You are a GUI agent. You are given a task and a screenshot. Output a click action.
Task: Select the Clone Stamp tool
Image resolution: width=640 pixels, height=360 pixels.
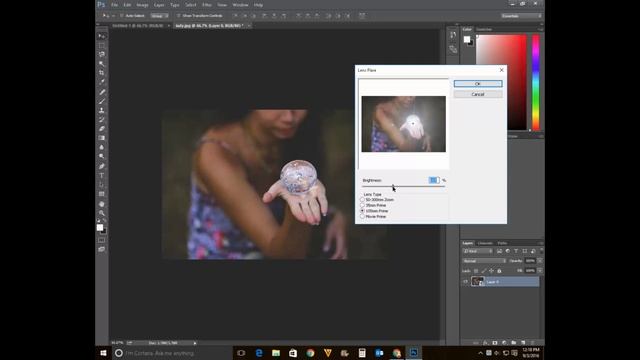tap(102, 110)
